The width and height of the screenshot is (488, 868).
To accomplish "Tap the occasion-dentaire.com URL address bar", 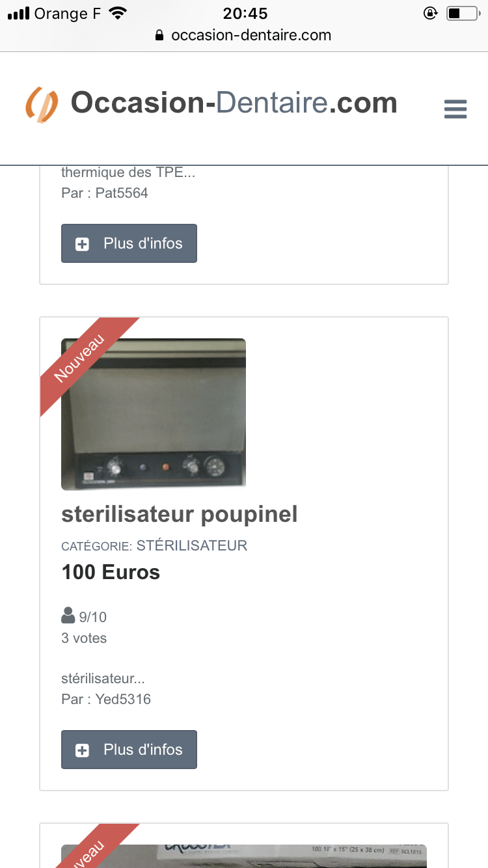I will tap(251, 36).
